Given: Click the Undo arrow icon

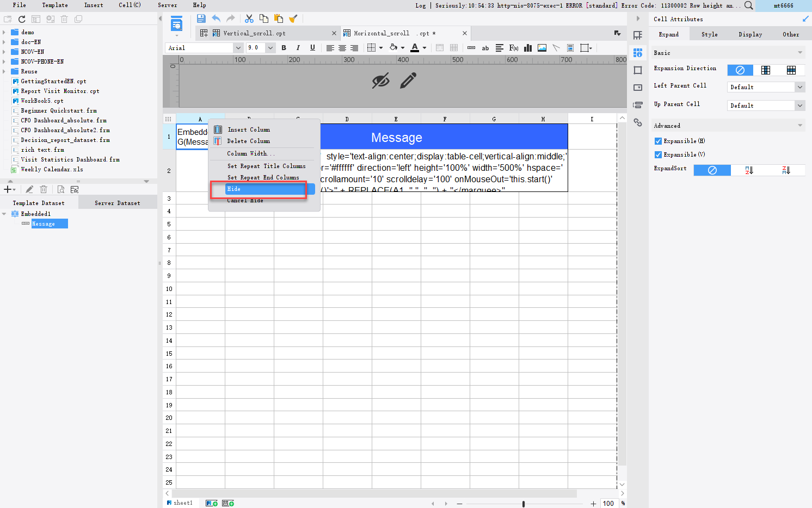Looking at the screenshot, I should click(x=216, y=18).
